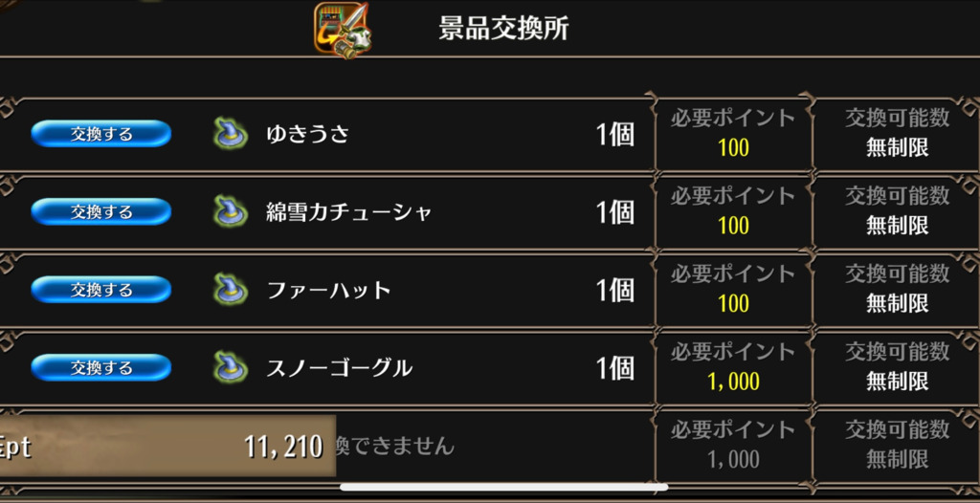Screen dimensions: 980x503
Task: Click the hat icon beside ゆきうさ
Action: point(230,134)
